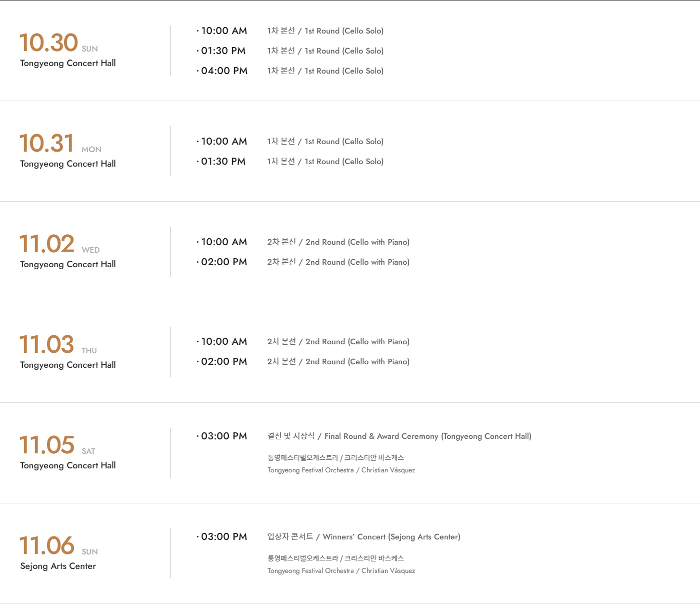Open Winners' Concert (Sejong Arts Center) entry
700x604 pixels.
tap(363, 537)
